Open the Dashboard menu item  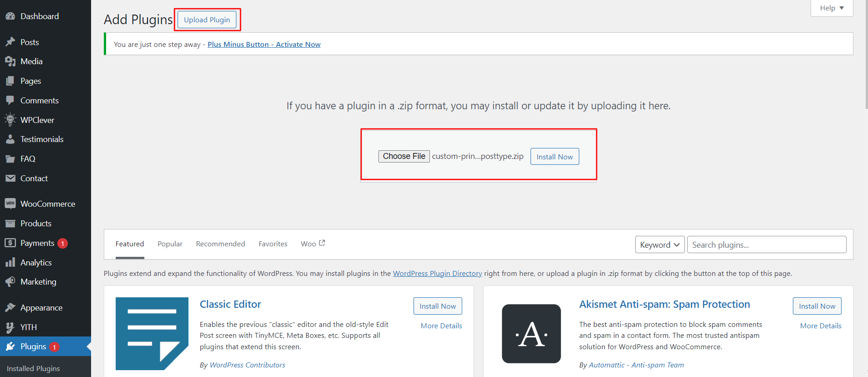click(x=46, y=16)
